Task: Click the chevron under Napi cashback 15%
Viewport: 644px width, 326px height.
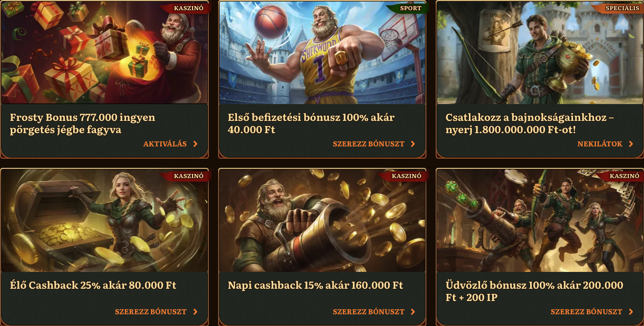Action: (x=413, y=312)
